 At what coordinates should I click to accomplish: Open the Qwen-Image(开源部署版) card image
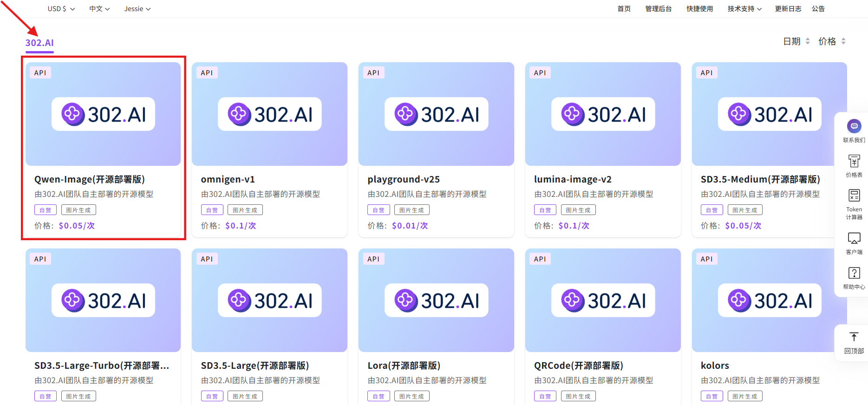(x=103, y=114)
